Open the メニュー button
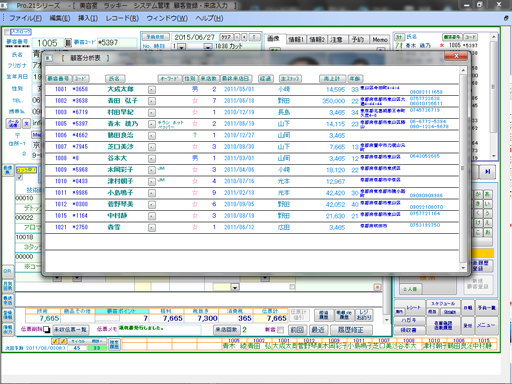 coord(486,325)
